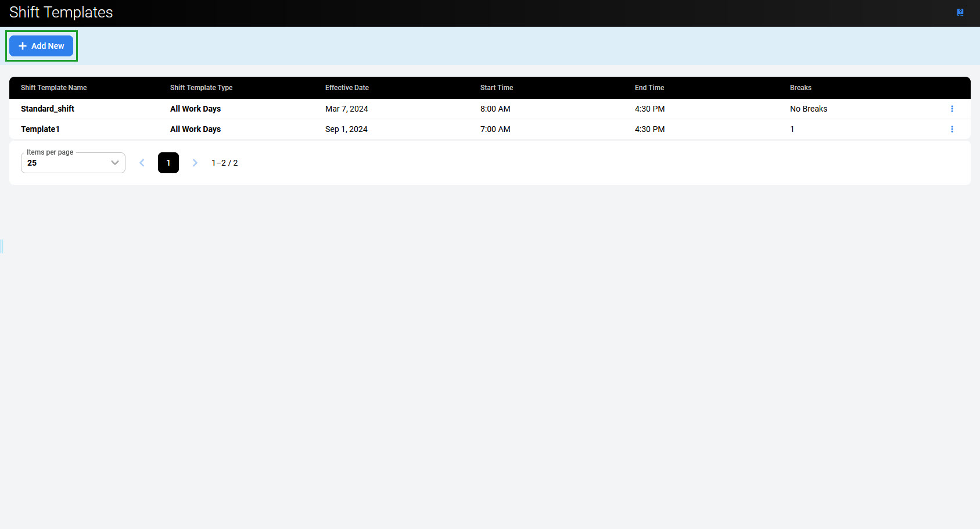Screen dimensions: 980x529
Task: Go to the previous page arrow
Action: click(142, 163)
